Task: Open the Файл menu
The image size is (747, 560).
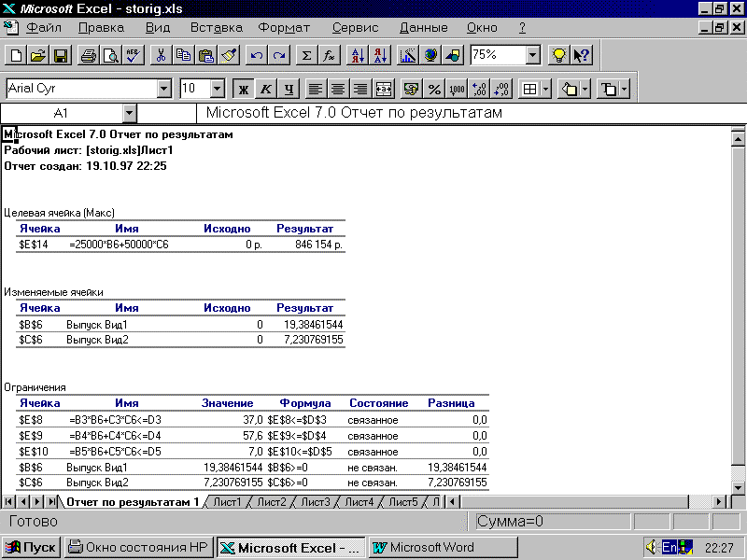Action: [43, 28]
